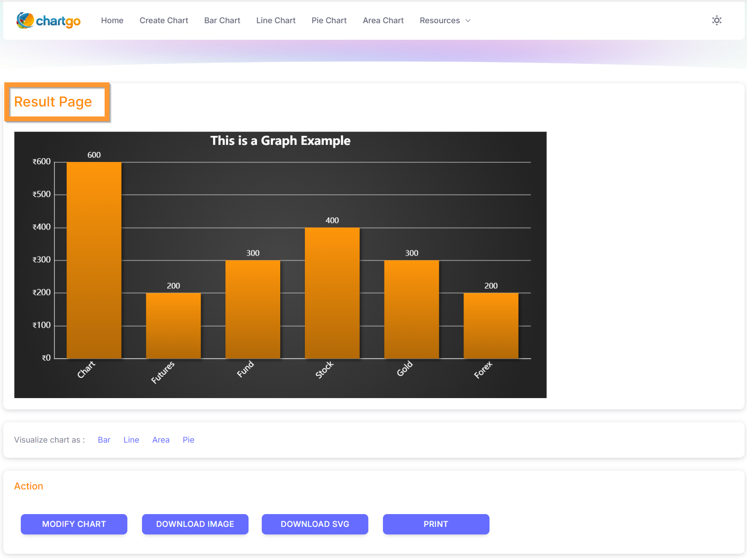Hit the PRINT button

tap(436, 524)
